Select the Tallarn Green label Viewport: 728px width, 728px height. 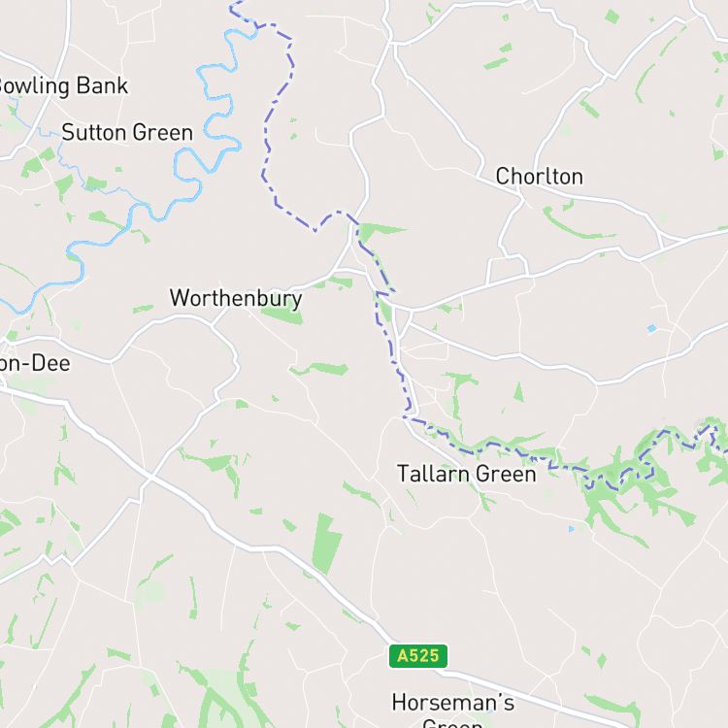[467, 474]
